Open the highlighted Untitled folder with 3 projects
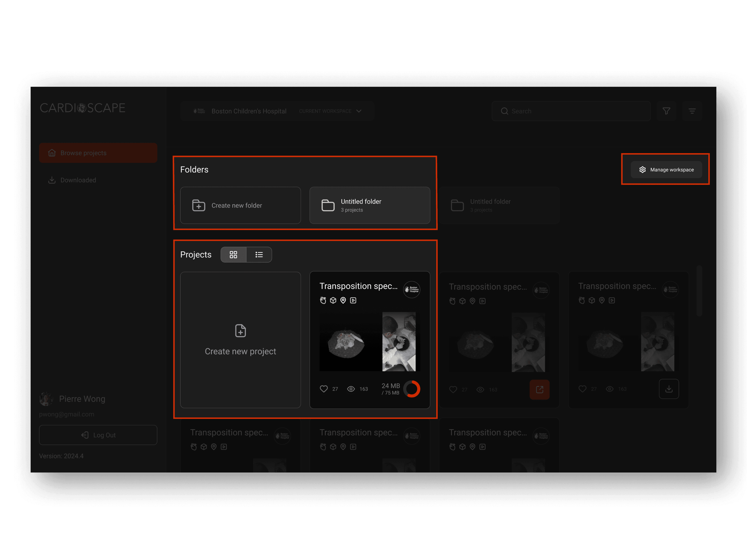Viewport: 747px width, 560px height. [370, 205]
